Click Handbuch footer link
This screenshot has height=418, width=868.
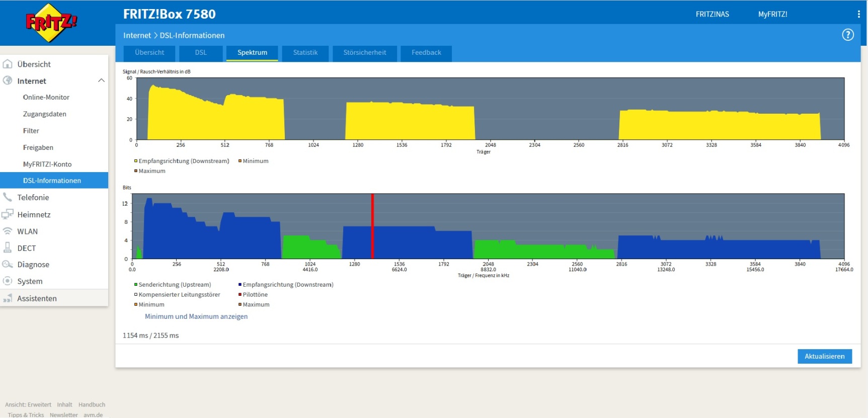click(92, 404)
